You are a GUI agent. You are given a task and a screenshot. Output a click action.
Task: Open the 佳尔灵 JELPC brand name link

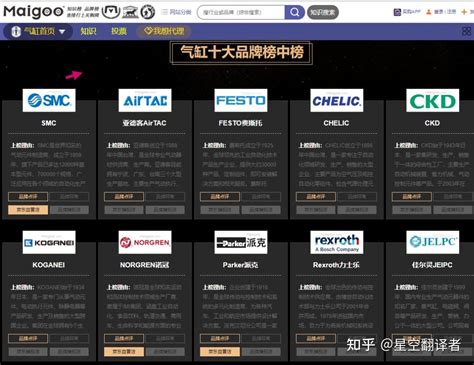(x=432, y=265)
